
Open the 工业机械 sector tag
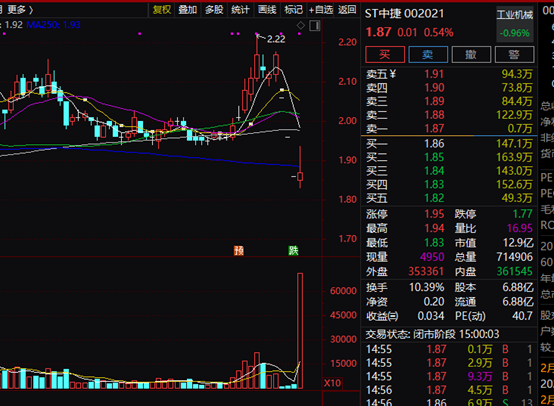click(515, 15)
